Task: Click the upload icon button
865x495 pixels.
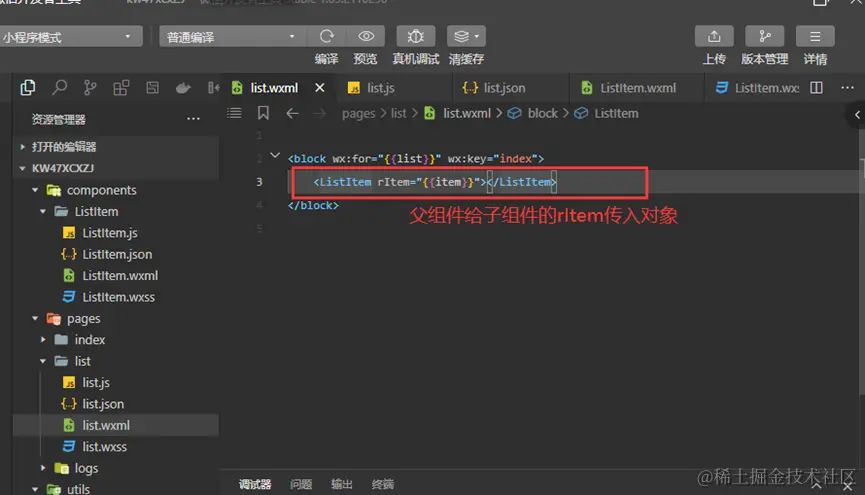Action: (x=714, y=36)
